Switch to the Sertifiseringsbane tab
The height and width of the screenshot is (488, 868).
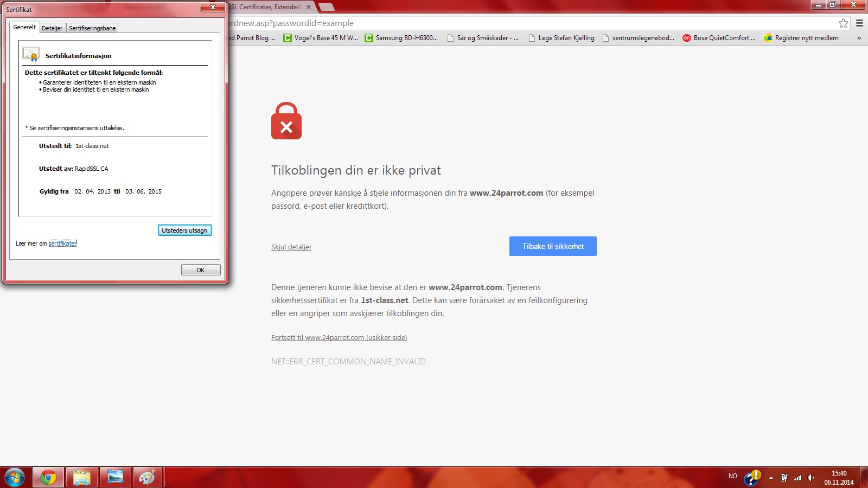click(x=92, y=28)
